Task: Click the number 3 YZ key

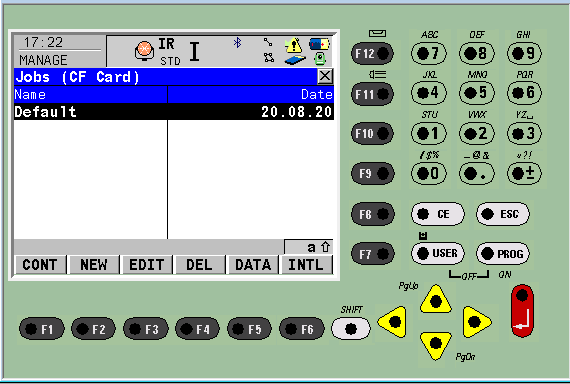Action: 524,133
